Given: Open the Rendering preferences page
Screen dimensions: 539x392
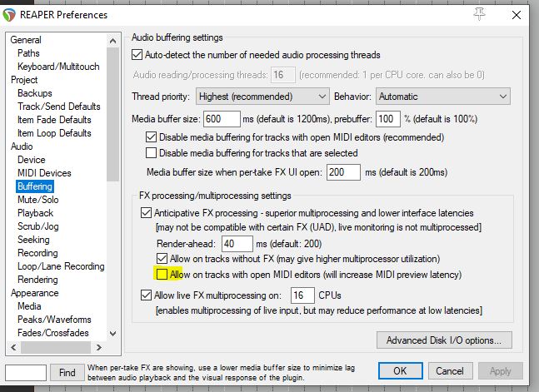Looking at the screenshot, I should [x=37, y=280].
